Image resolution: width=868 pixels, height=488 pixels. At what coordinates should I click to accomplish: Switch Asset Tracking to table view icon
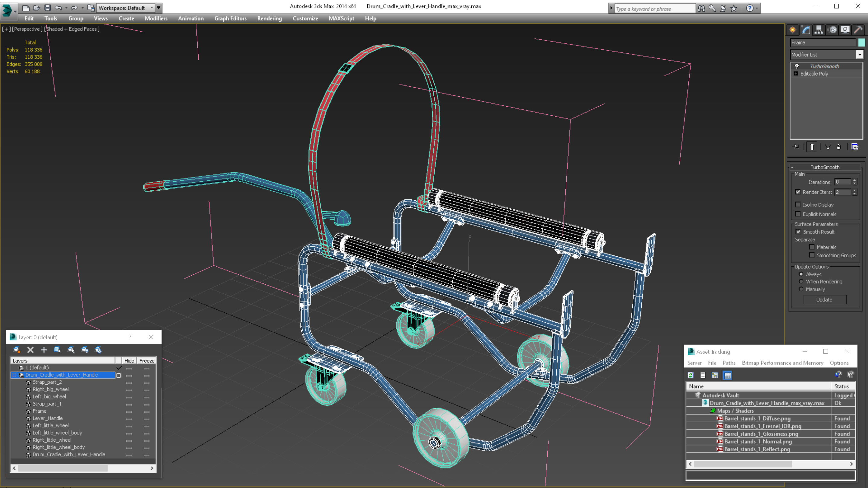click(x=728, y=375)
